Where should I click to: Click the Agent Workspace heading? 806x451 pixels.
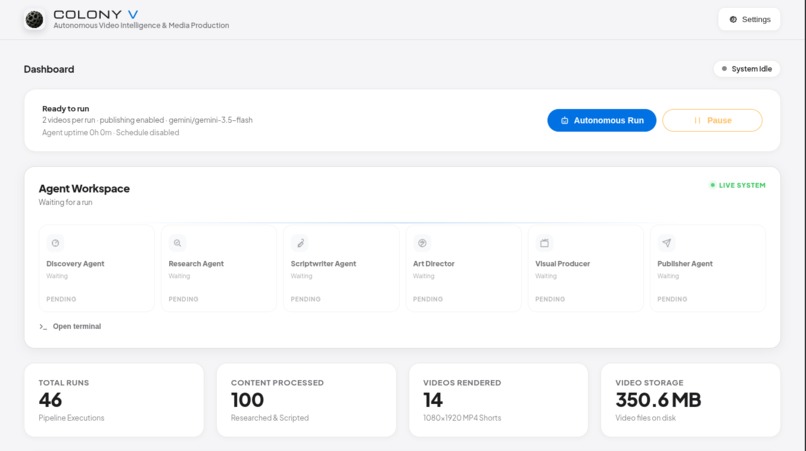[x=84, y=189]
